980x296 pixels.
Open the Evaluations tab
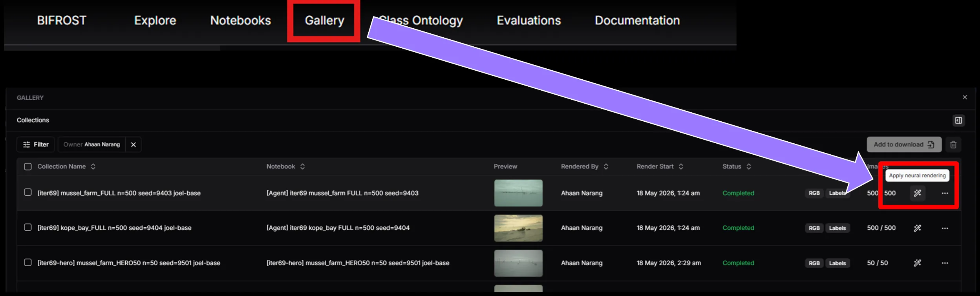[x=528, y=20]
